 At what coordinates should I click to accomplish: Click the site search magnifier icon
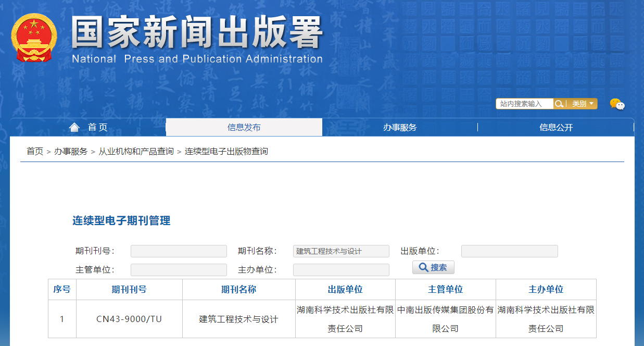(x=559, y=104)
